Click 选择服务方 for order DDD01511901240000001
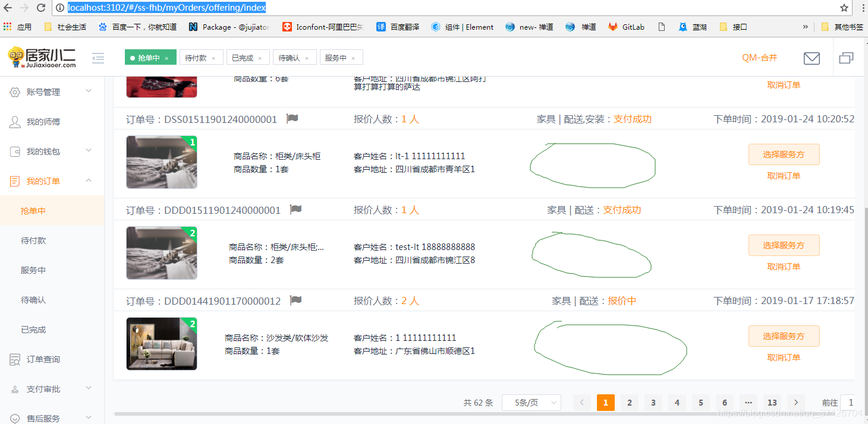The image size is (868, 424). tap(784, 245)
